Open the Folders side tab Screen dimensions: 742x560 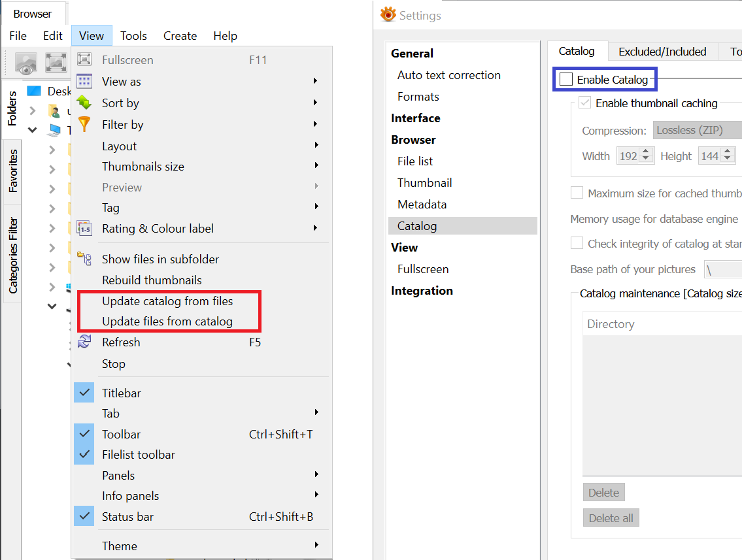pyautogui.click(x=12, y=108)
